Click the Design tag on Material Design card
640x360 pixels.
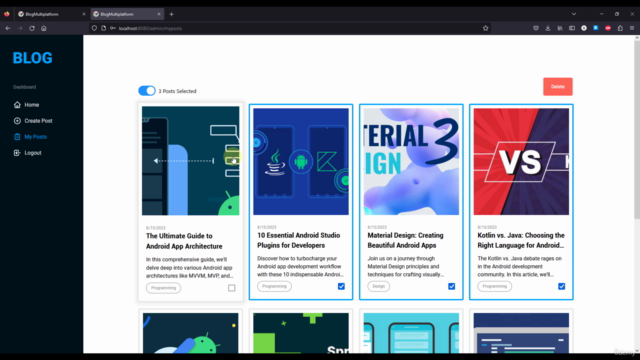coord(378,286)
